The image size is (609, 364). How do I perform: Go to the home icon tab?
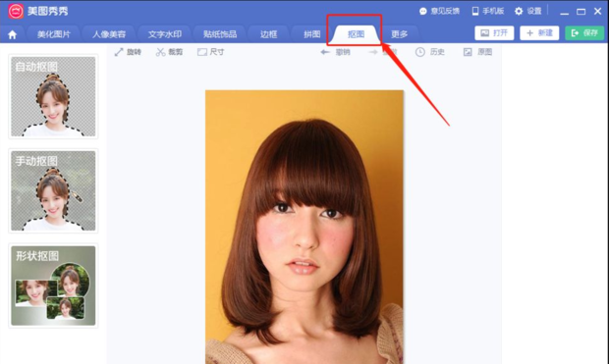(13, 34)
